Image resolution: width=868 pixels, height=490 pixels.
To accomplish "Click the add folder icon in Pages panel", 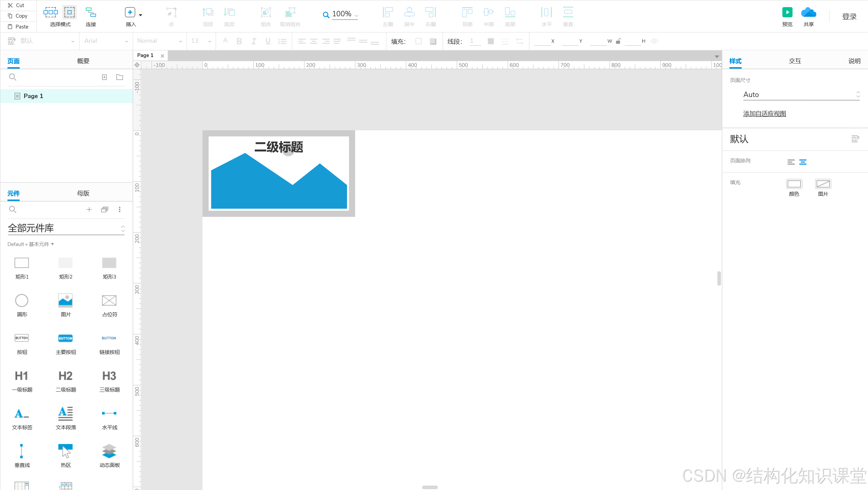I will (119, 77).
